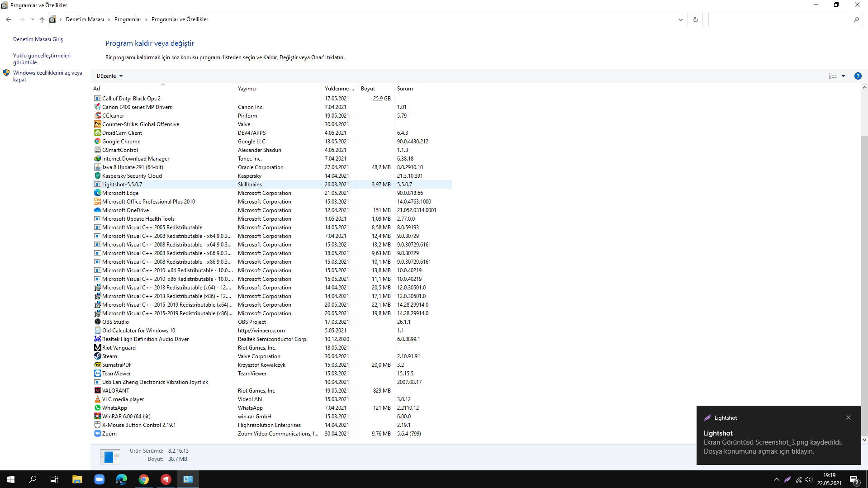
Task: Select the Counter-Strike: Global Offensive icon
Action: click(x=97, y=124)
